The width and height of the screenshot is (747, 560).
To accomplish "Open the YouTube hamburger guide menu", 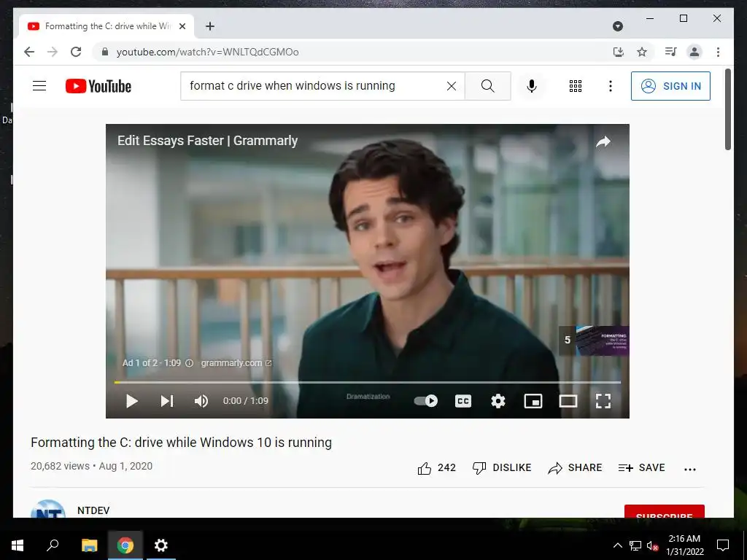I will (39, 86).
